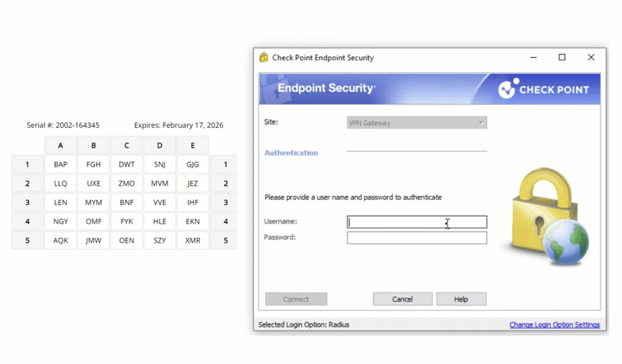This screenshot has width=622, height=364.
Task: Select grid cell AQK
Action: (60, 240)
